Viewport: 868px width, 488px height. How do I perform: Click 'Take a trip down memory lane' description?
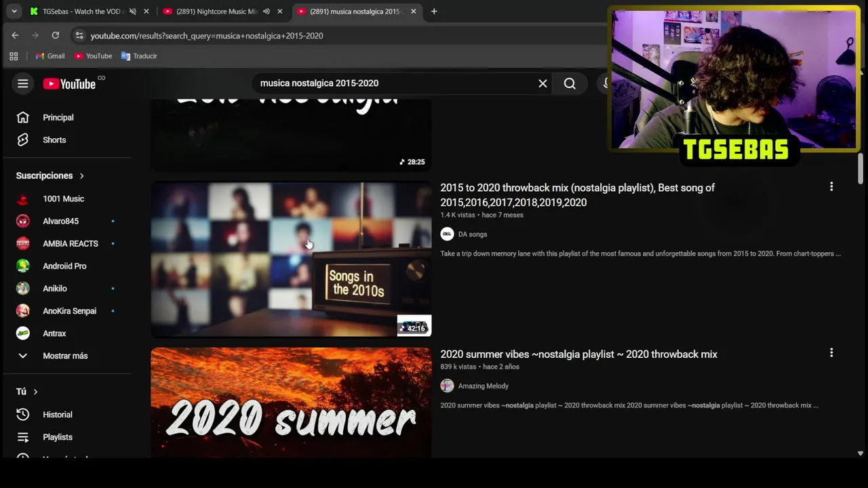(x=640, y=253)
